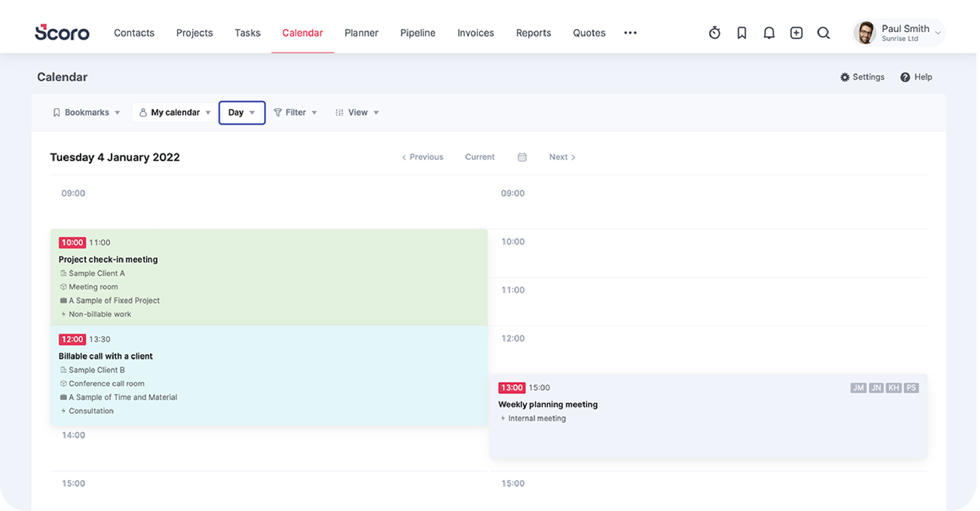Expand the Day view dropdown
980x511 pixels.
(242, 113)
